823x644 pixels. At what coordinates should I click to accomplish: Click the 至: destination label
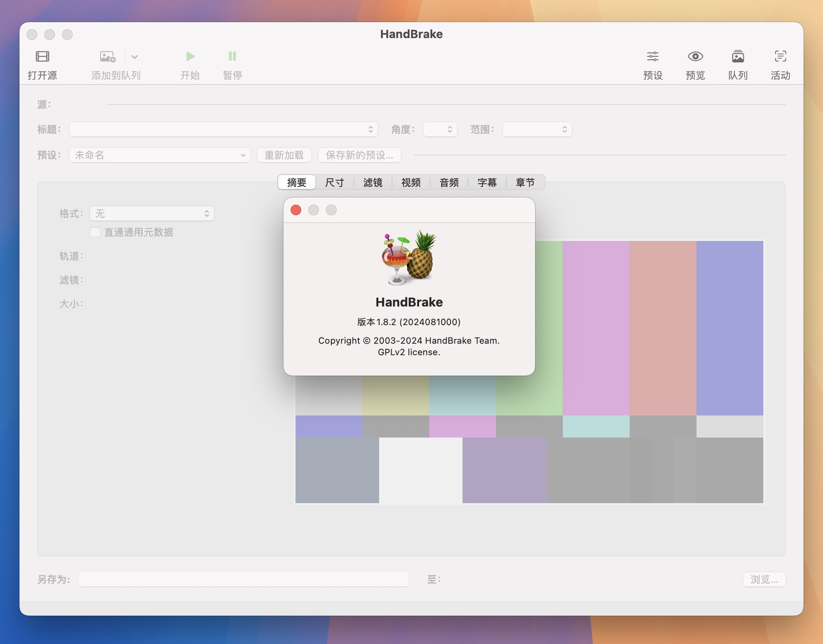click(434, 579)
